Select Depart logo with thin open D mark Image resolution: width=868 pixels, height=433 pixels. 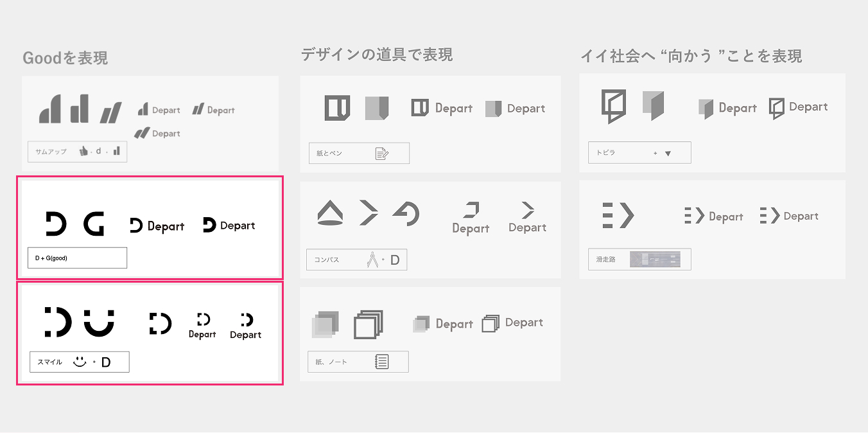pyautogui.click(x=157, y=226)
